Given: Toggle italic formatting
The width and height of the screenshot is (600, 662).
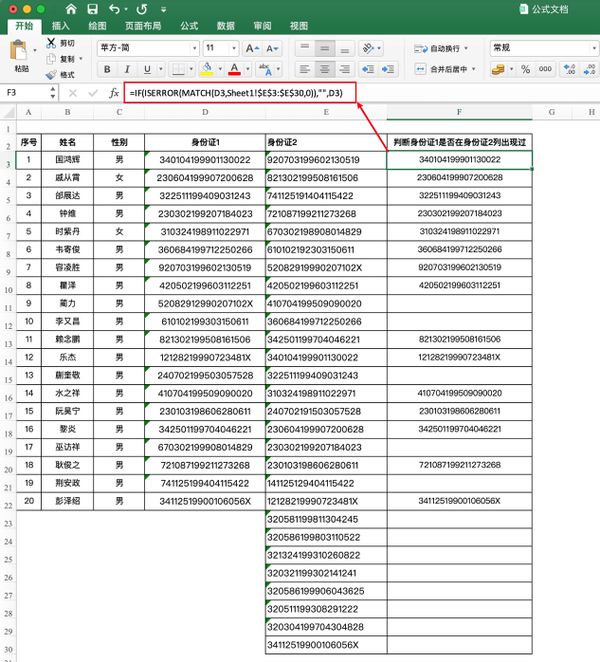Looking at the screenshot, I should [x=127, y=69].
